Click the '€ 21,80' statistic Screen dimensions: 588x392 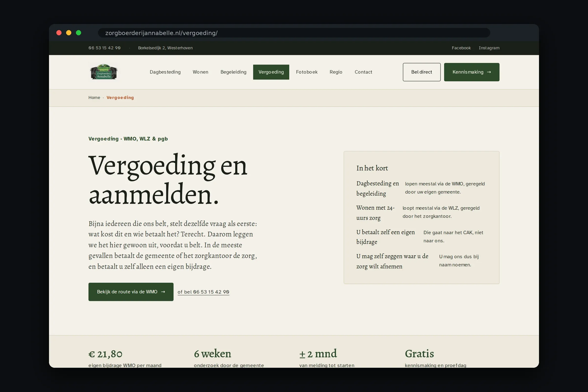105,354
